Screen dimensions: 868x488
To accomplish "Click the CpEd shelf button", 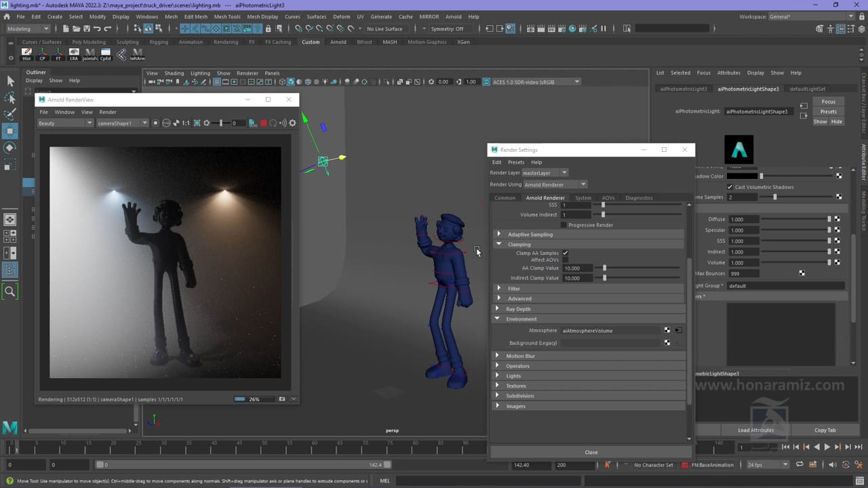I will coord(105,54).
